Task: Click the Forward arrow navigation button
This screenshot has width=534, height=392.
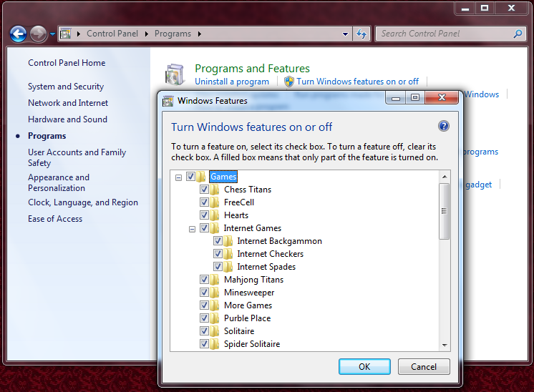Action: pyautogui.click(x=38, y=34)
